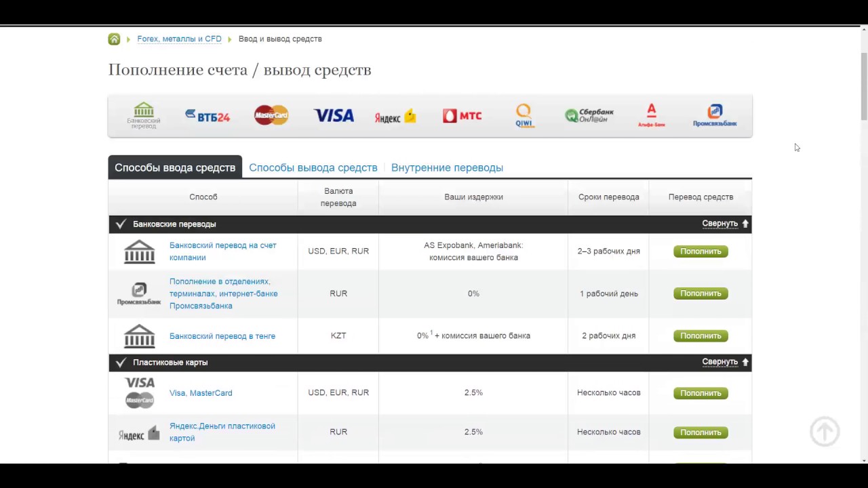The height and width of the screenshot is (488, 868).
Task: Click the MasterCard logo in the payment strip
Action: click(x=271, y=115)
